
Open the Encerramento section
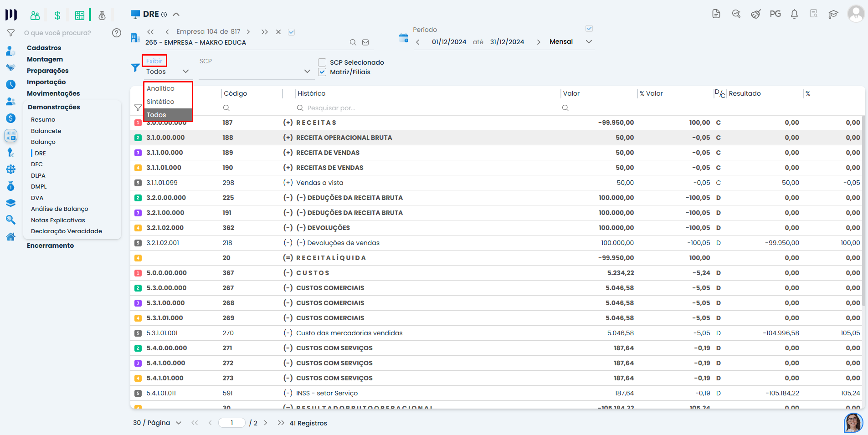(50, 246)
